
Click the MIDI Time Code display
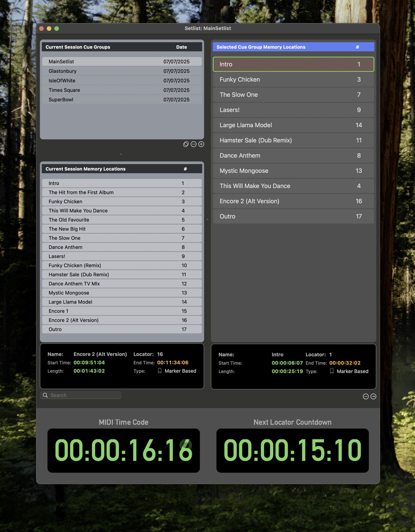click(x=123, y=450)
